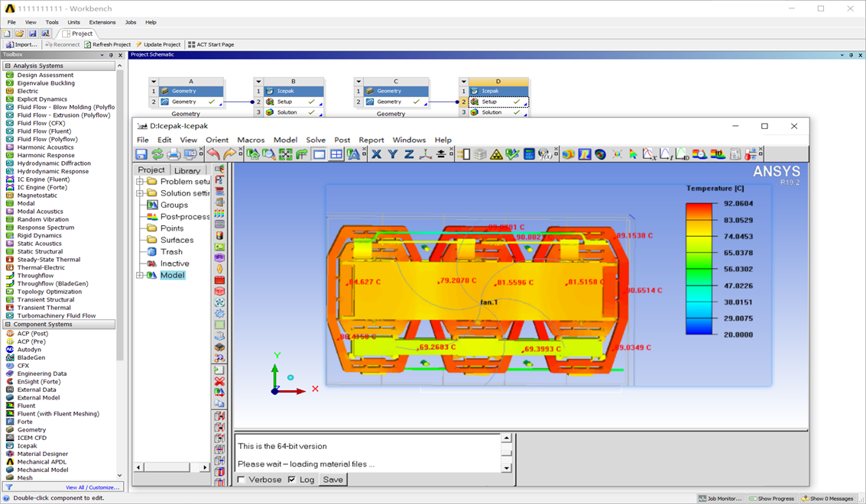866x504 pixels.
Task: Open View All / Customize link
Action: pyautogui.click(x=92, y=487)
